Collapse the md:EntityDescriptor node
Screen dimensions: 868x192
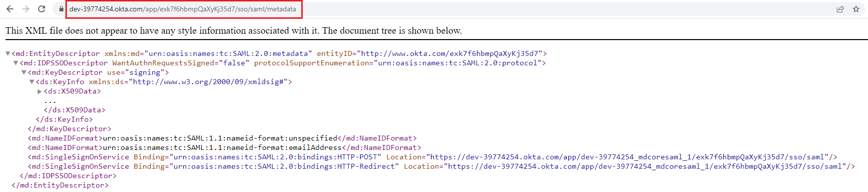click(x=8, y=53)
